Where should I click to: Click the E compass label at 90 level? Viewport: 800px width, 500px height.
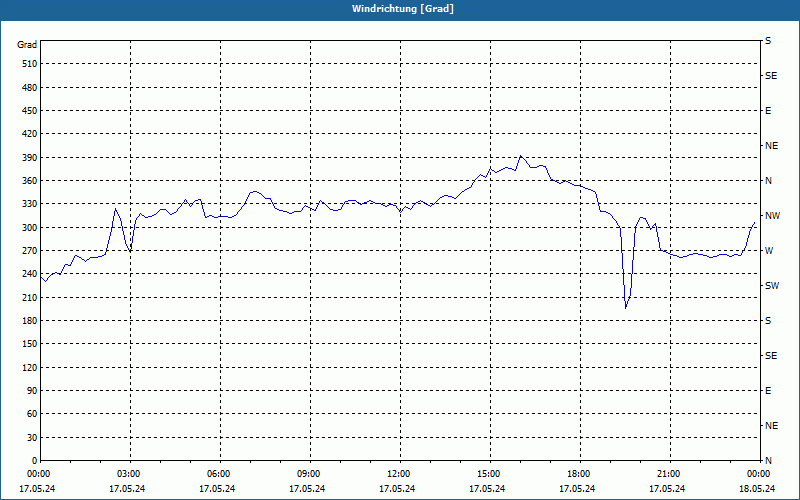click(768, 391)
